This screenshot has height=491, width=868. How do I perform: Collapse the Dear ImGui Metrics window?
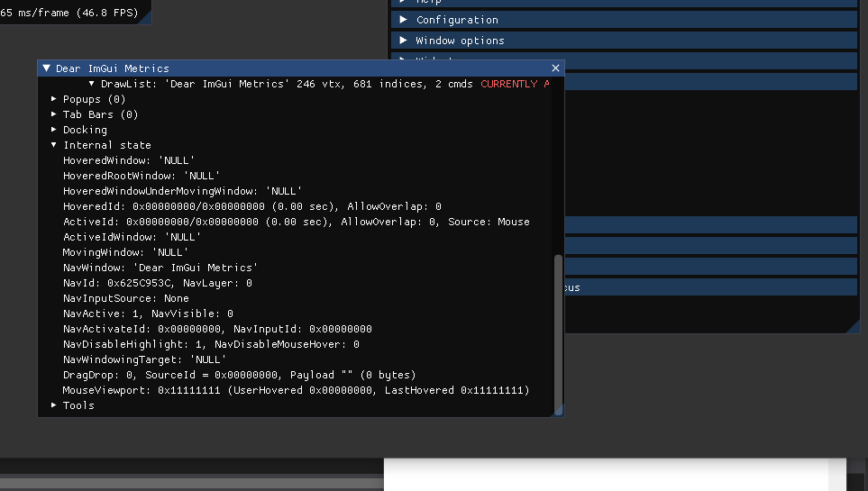[47, 68]
